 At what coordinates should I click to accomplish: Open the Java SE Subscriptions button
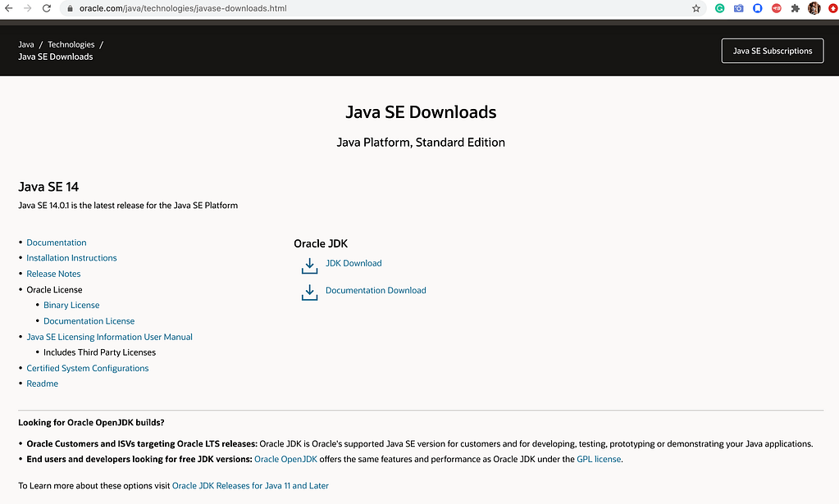(772, 51)
